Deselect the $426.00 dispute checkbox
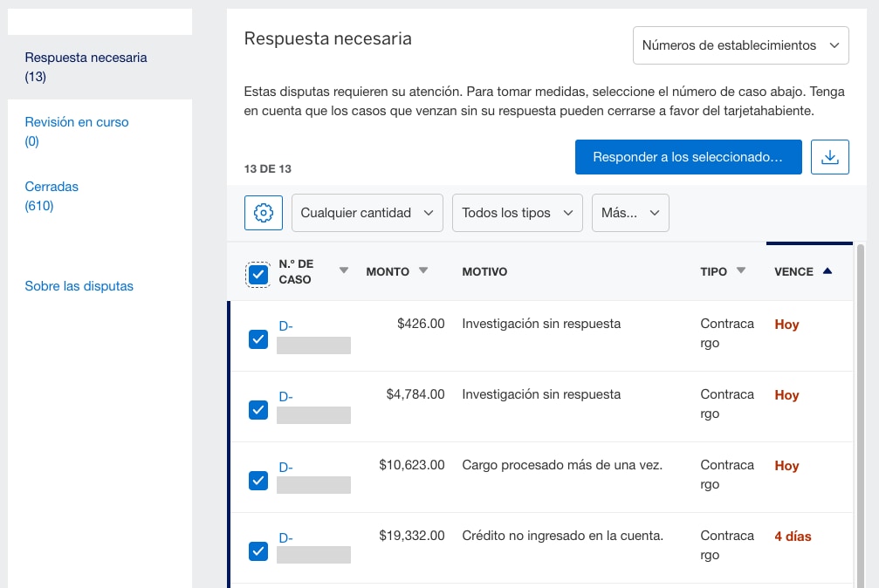Viewport: 879px width, 588px height. [258, 339]
